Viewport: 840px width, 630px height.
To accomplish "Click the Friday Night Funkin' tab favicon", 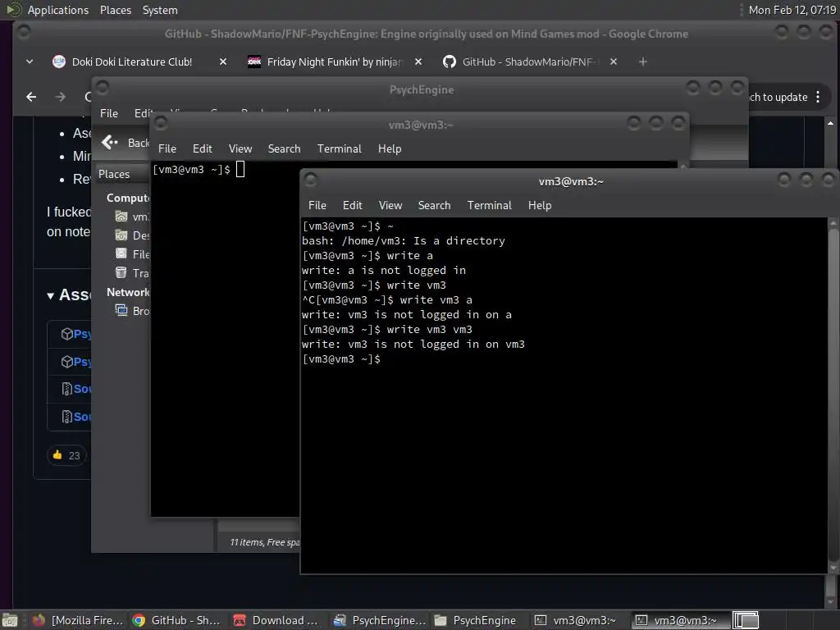I will (x=254, y=62).
